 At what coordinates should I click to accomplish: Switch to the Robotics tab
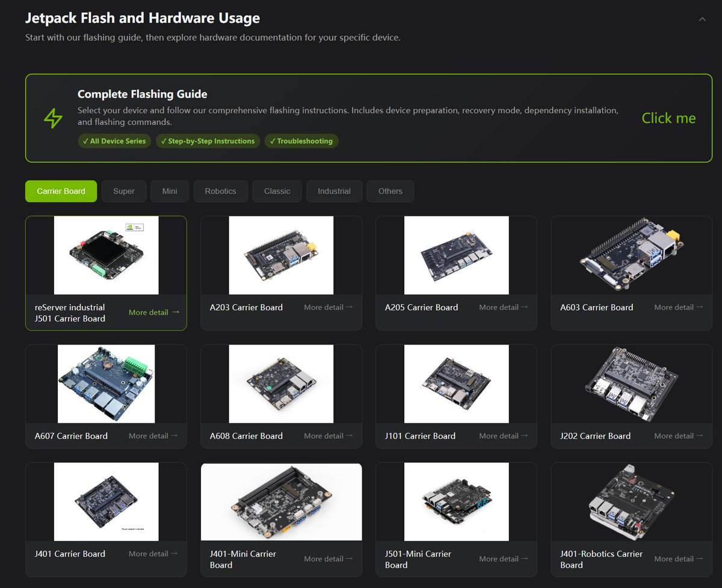pyautogui.click(x=220, y=191)
